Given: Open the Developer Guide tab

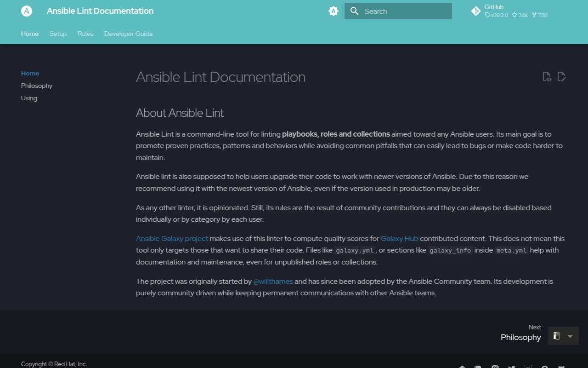Looking at the screenshot, I should click(128, 34).
